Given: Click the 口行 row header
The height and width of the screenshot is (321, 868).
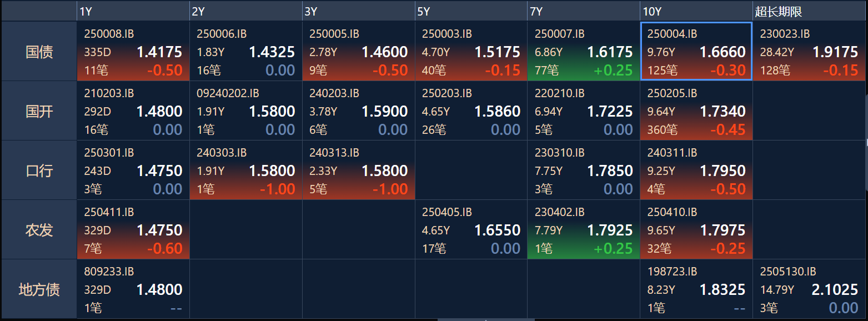Looking at the screenshot, I should click(39, 170).
